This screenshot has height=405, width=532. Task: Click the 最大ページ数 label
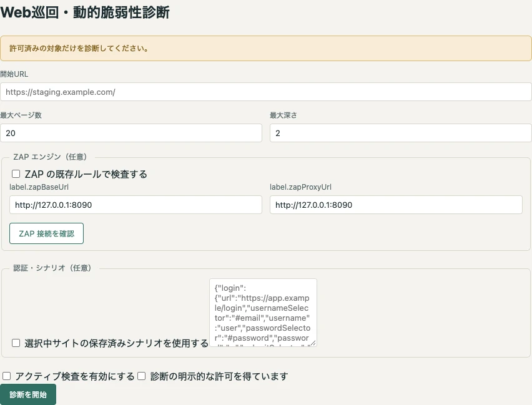(x=21, y=115)
